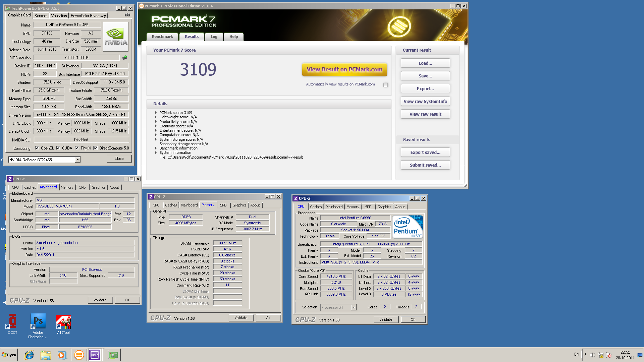Click Validate in the Memory CPU-Z window
The width and height of the screenshot is (644, 362).
pyautogui.click(x=241, y=318)
